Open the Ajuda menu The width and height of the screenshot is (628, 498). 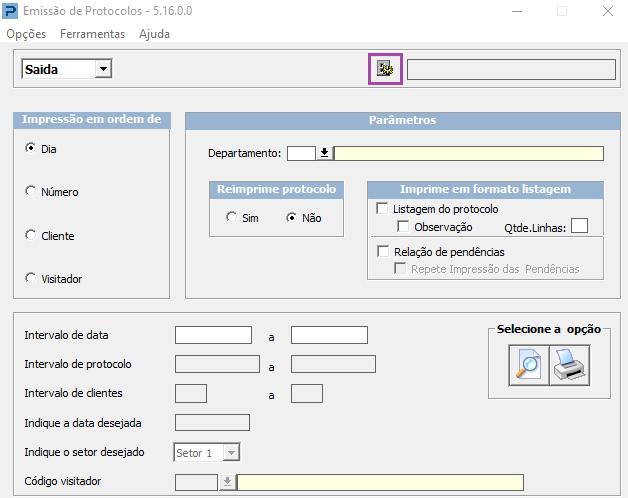point(154,33)
